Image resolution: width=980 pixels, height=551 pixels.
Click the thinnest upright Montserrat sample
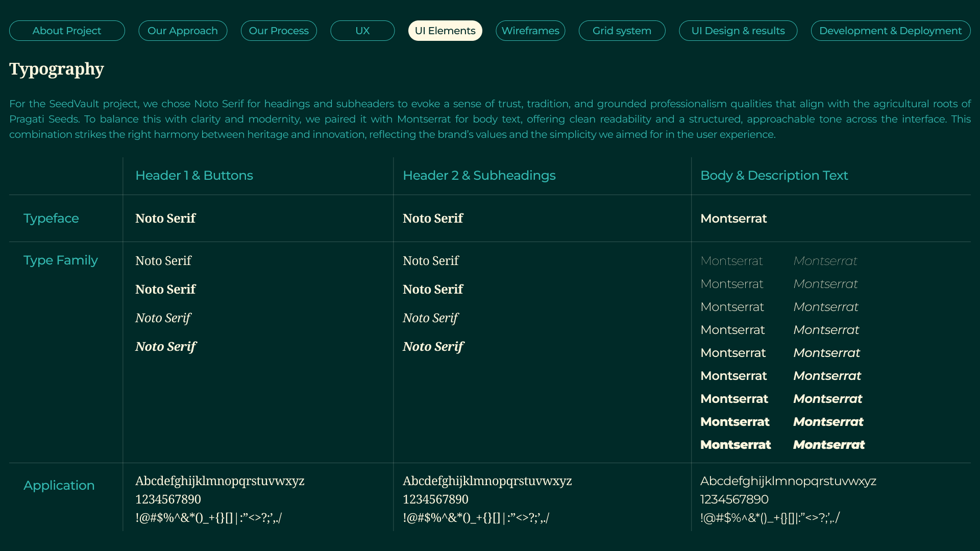731,261
